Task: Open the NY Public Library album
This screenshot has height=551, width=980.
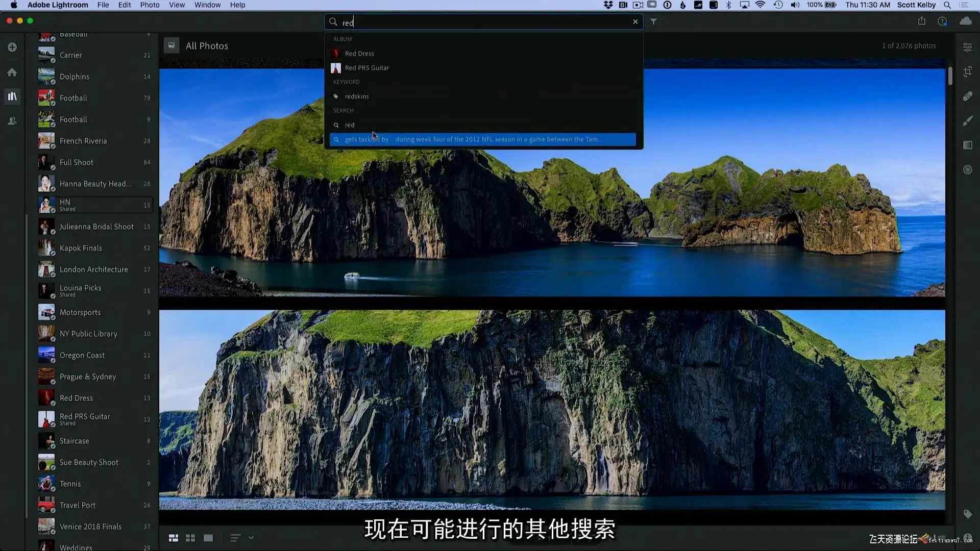Action: [x=95, y=334]
